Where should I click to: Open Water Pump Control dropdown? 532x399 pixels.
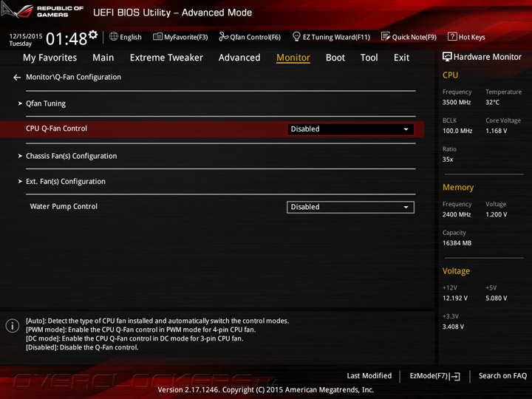[350, 208]
